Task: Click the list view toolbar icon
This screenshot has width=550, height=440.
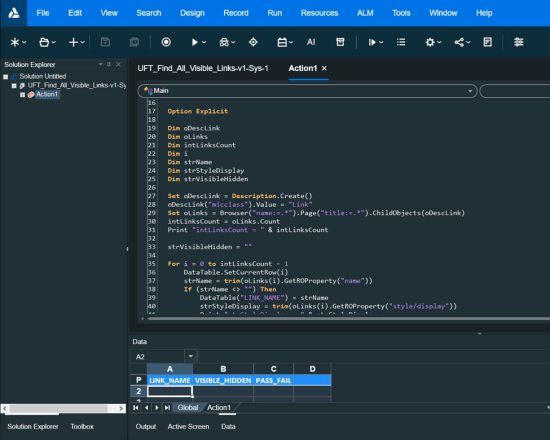Action: 401,42
